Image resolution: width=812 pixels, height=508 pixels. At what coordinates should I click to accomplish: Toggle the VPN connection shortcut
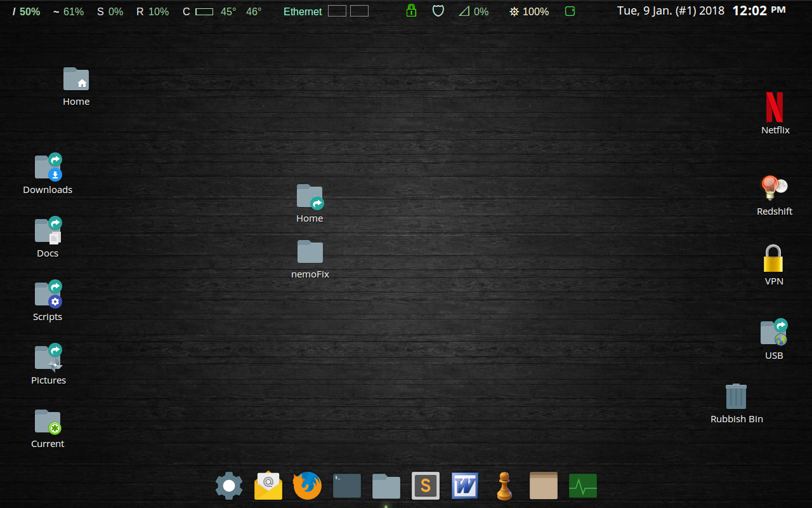[x=773, y=259]
